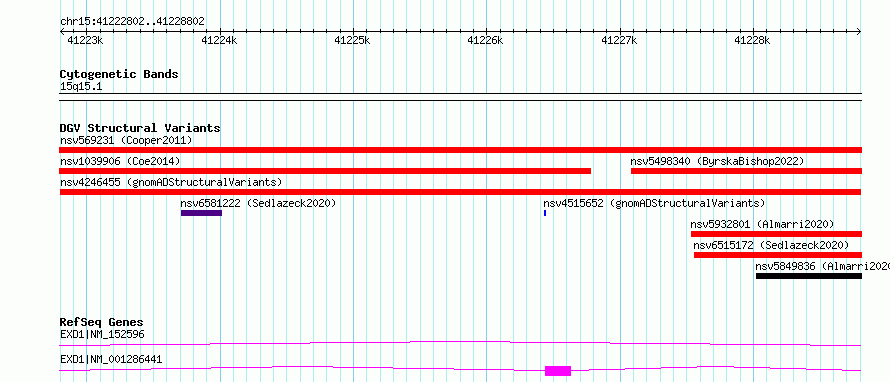The width and height of the screenshot is (890, 382).
Task: Click the purple nsv6581222 variant bar
Action: click(x=201, y=213)
